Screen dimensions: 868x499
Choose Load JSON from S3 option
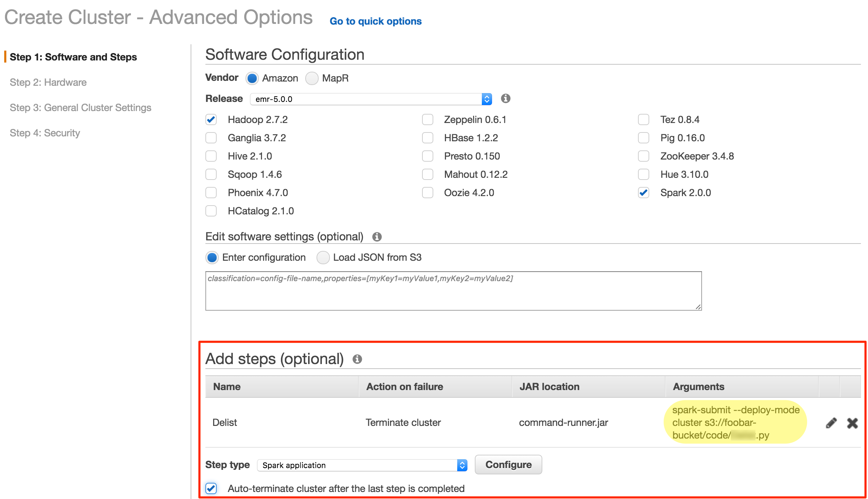click(x=323, y=258)
